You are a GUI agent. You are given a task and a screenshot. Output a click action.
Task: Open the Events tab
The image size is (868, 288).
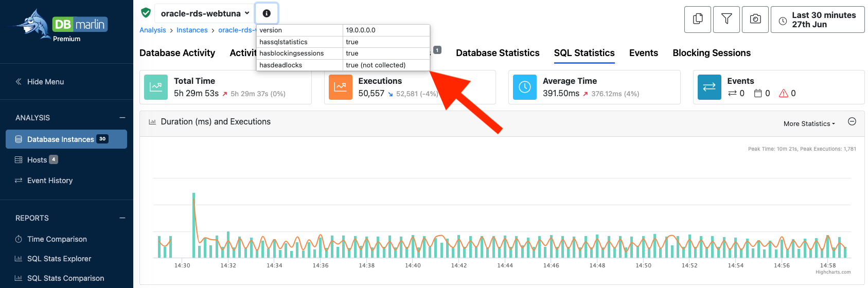point(644,53)
